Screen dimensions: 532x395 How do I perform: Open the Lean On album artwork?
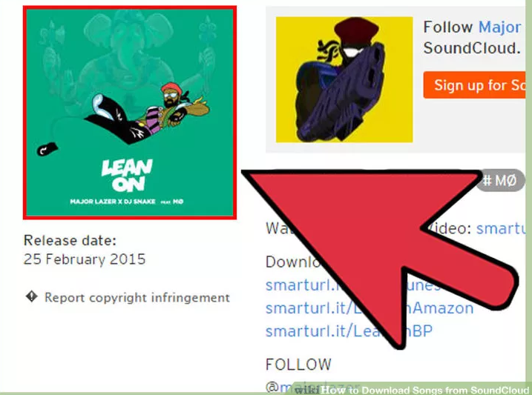[x=130, y=113]
